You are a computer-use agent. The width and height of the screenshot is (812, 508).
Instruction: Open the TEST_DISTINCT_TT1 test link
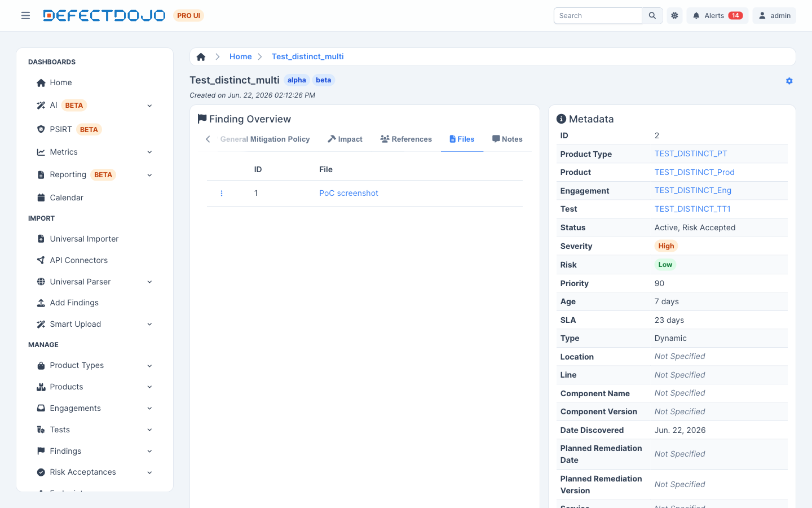tap(692, 209)
